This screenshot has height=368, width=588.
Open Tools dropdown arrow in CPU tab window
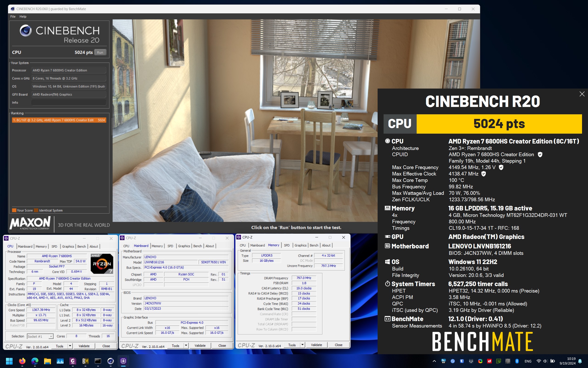tap(70, 346)
